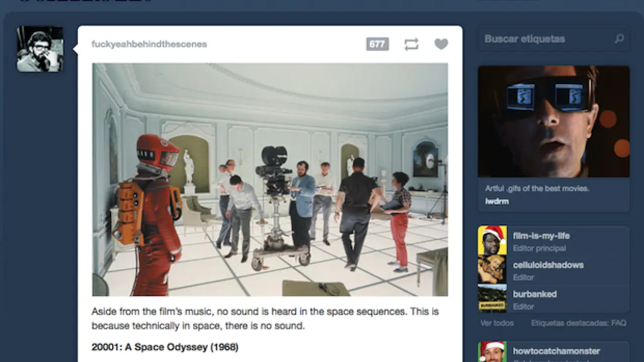Open the celluloidshadows blog name
644x362 pixels.
coord(548,265)
